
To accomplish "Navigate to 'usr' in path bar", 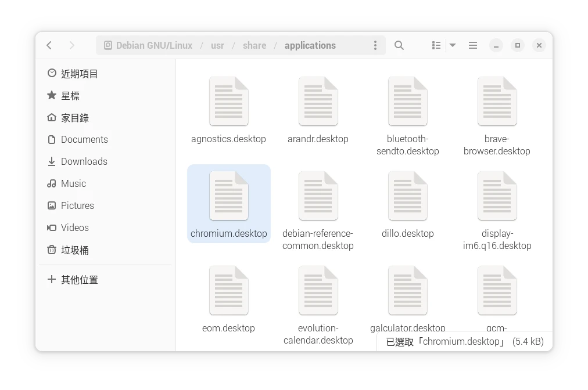I will [217, 45].
